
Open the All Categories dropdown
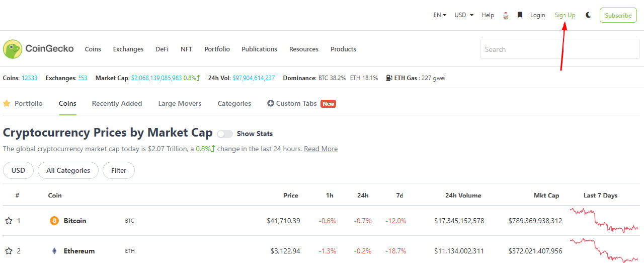coord(68,170)
